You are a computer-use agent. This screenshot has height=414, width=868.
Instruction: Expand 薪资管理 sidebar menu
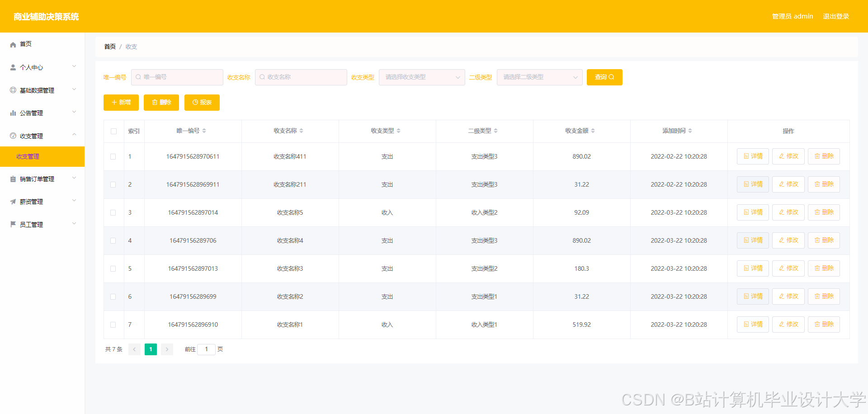pos(42,202)
